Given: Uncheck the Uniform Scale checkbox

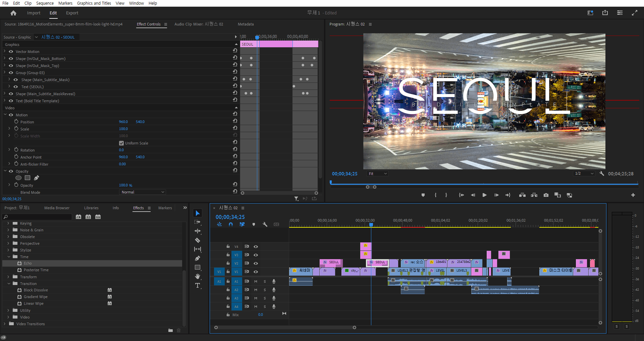Looking at the screenshot, I should click(121, 143).
